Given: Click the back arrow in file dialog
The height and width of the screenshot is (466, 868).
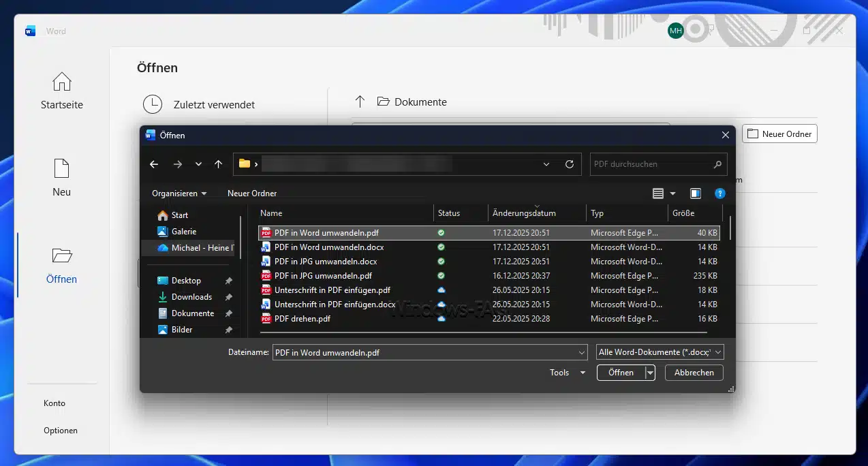Looking at the screenshot, I should point(154,164).
